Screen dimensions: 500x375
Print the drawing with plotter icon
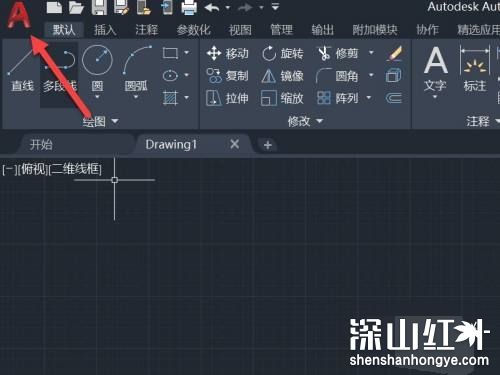point(189,7)
